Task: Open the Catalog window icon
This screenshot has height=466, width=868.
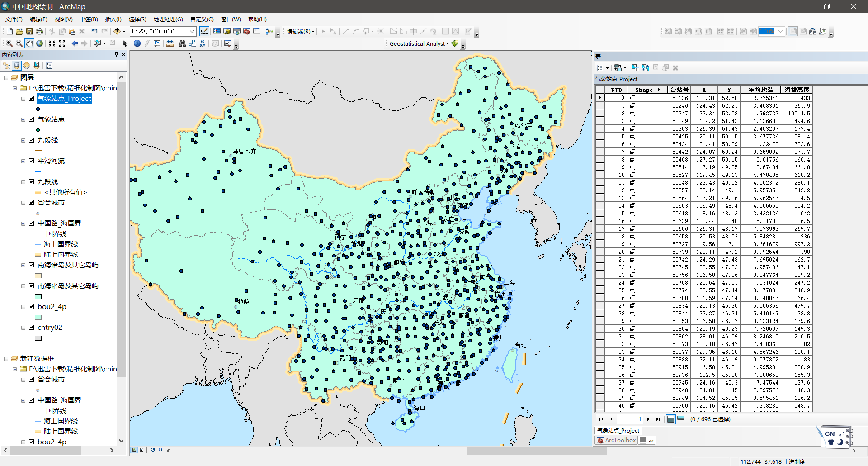Action: 227,31
